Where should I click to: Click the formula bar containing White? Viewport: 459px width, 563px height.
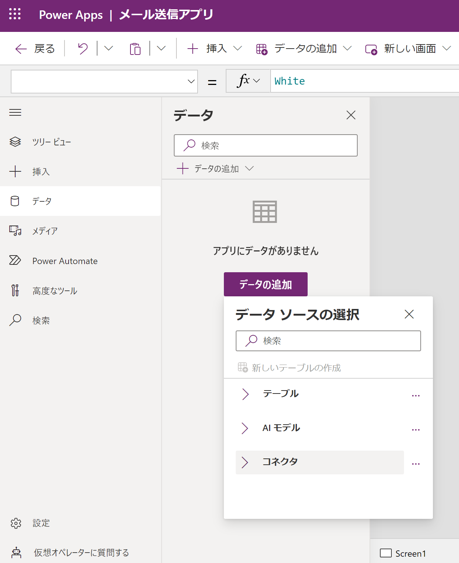coord(365,81)
